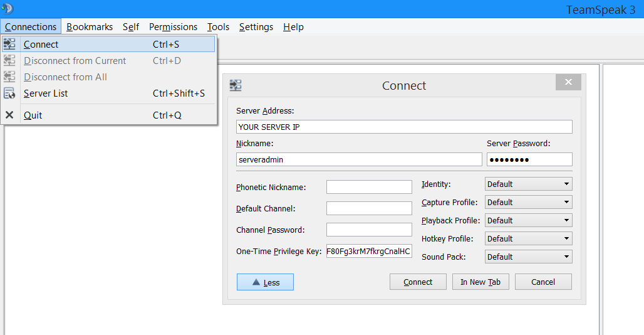Focus the Default Channel field
644x335 pixels.
click(369, 208)
